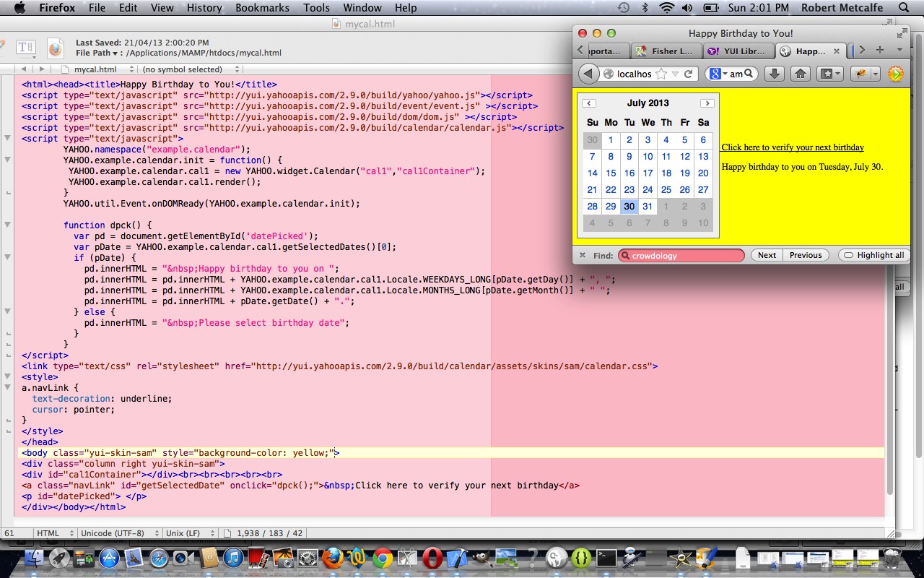This screenshot has height=578, width=924.
Task: Click the Firefox document preview icon in editor
Action: [56, 48]
